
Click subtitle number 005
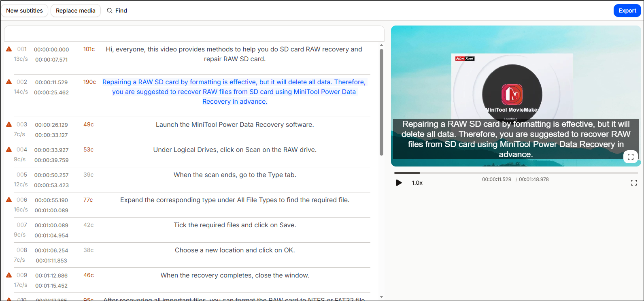[22, 175]
